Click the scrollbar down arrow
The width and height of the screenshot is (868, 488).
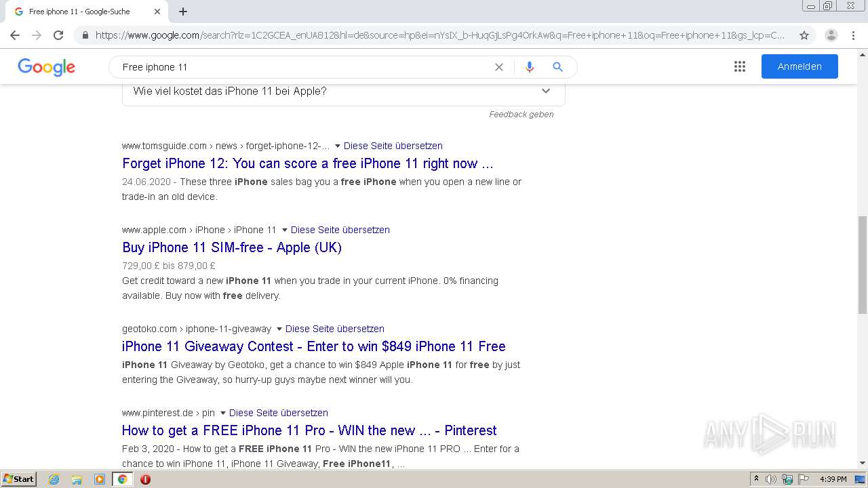click(863, 463)
